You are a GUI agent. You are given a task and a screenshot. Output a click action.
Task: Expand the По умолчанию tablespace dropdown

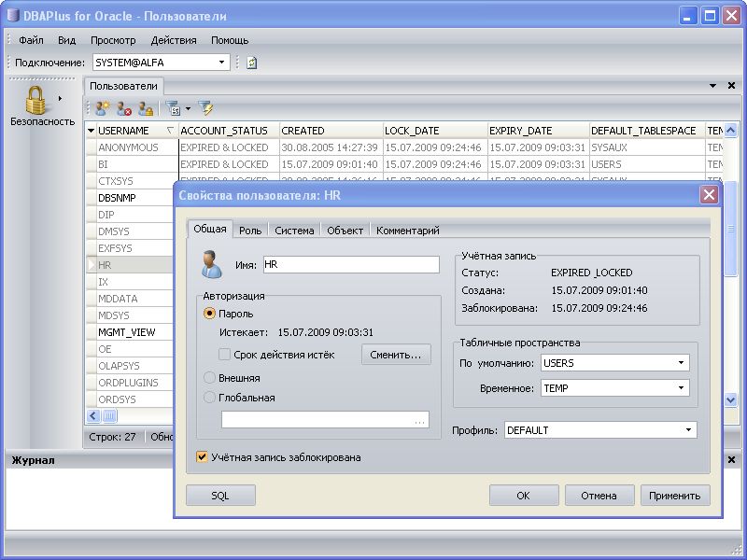pos(681,362)
